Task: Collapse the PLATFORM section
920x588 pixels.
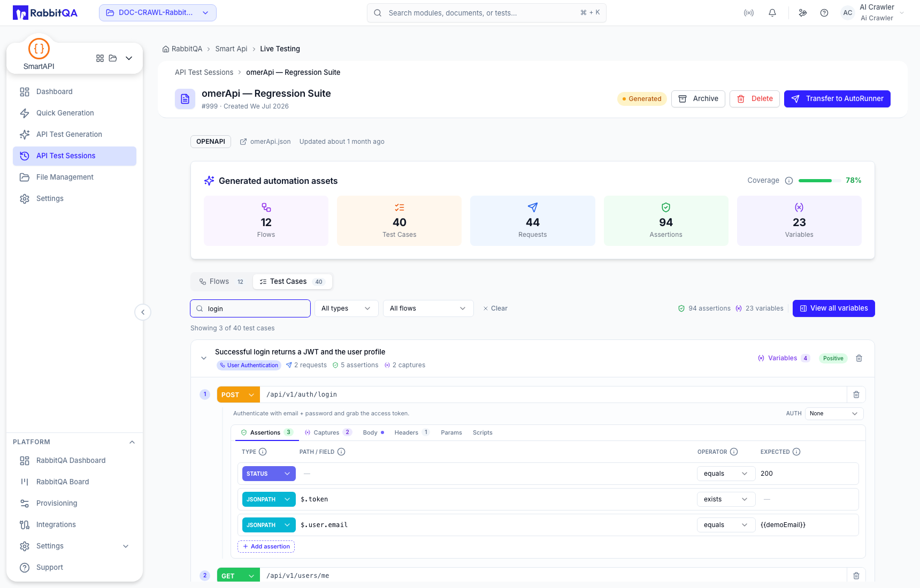Action: (132, 442)
